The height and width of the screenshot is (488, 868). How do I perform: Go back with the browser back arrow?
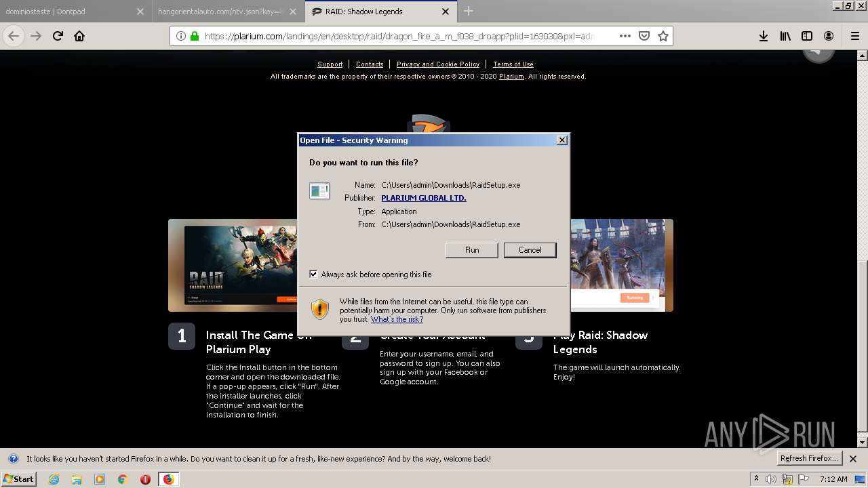click(14, 36)
